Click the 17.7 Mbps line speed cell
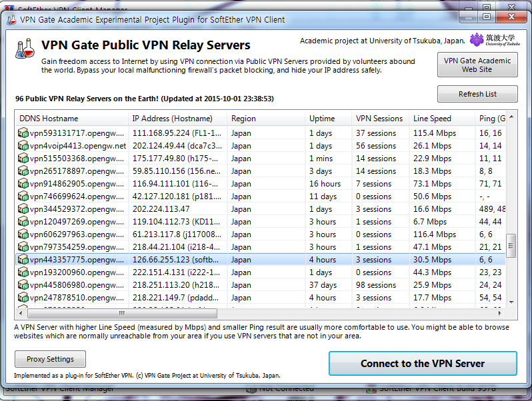 coord(432,297)
